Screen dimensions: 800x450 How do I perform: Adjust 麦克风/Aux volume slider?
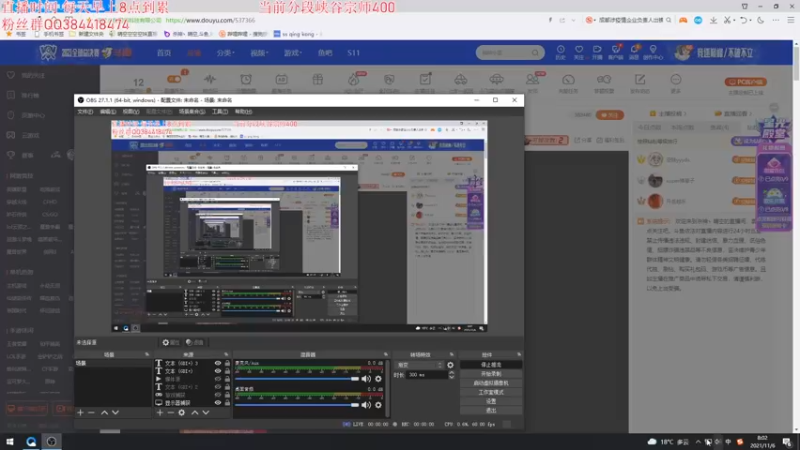(296, 379)
